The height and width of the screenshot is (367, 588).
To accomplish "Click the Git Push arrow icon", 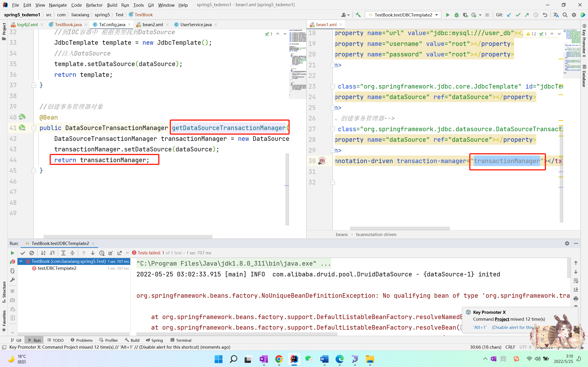I will (527, 15).
